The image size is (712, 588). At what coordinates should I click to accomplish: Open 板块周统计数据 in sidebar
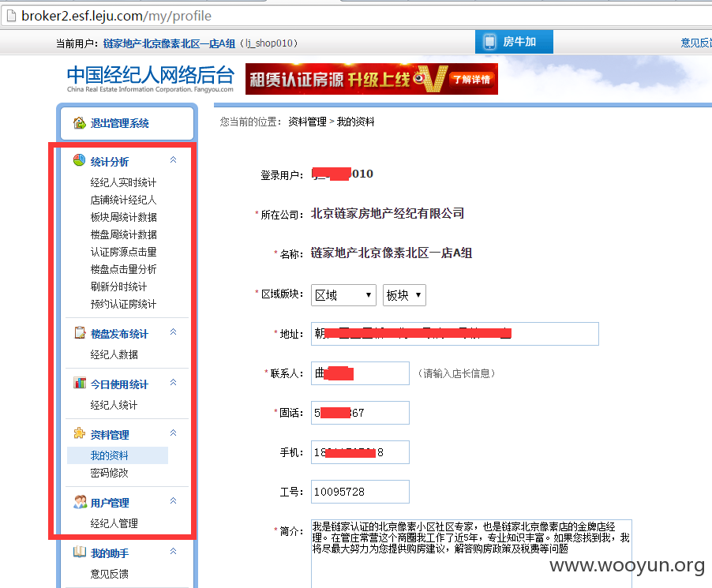point(123,217)
